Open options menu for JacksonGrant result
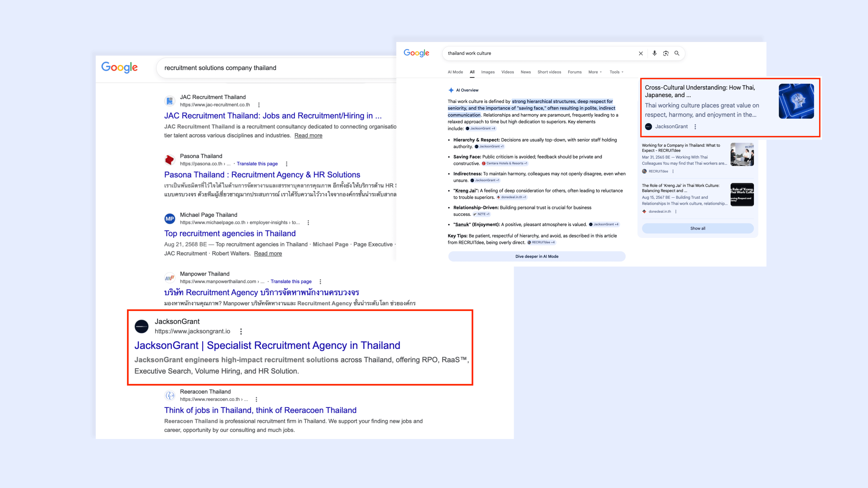Screen dimensions: 868x488 [x=241, y=331]
